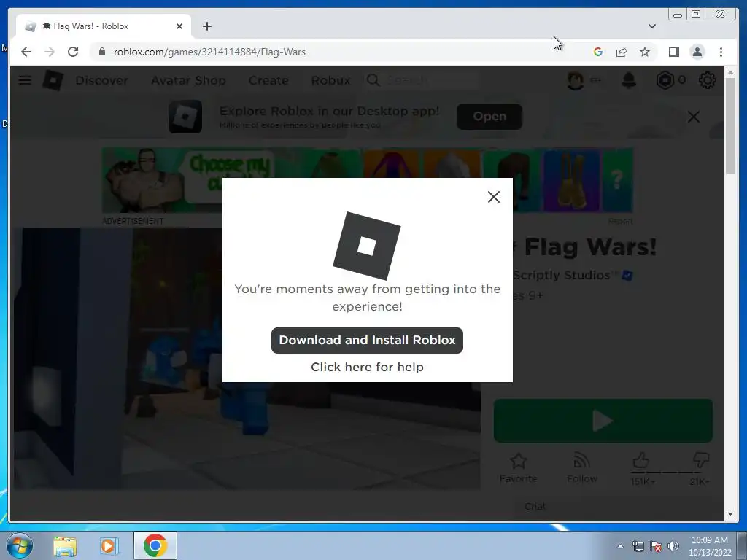Click the Flag Wars game screenshot
Viewport: 747px width, 560px height.
(x=247, y=358)
